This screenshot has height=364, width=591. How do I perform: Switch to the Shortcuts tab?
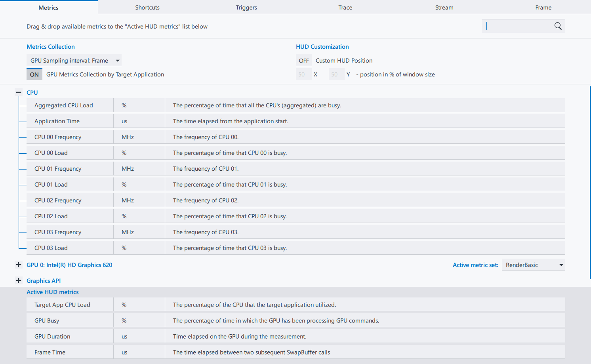(147, 8)
